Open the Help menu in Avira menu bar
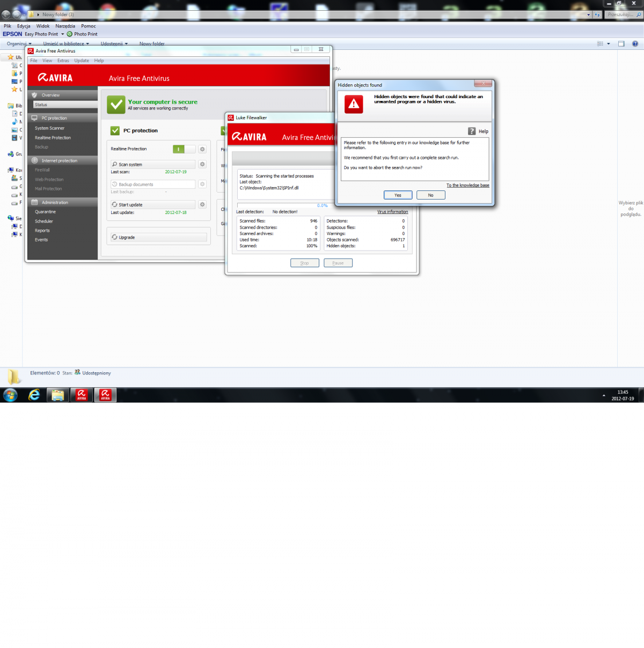The image size is (644, 648). [x=99, y=61]
